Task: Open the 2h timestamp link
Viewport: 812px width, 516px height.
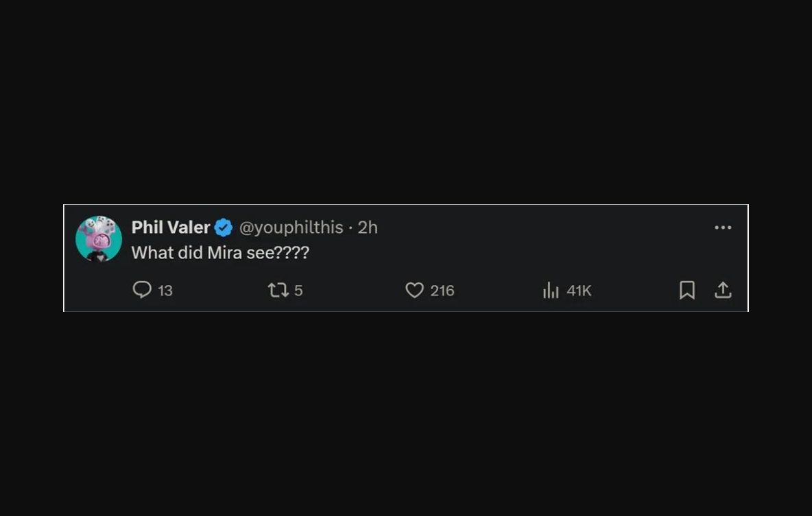Action: click(x=368, y=228)
